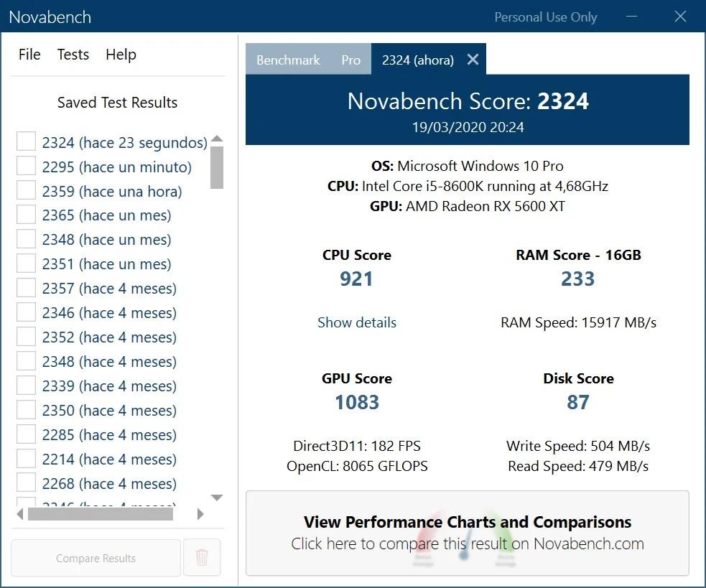Click the Novabench Score: 2324 heading
Viewport: 706px width, 588px height.
(468, 101)
